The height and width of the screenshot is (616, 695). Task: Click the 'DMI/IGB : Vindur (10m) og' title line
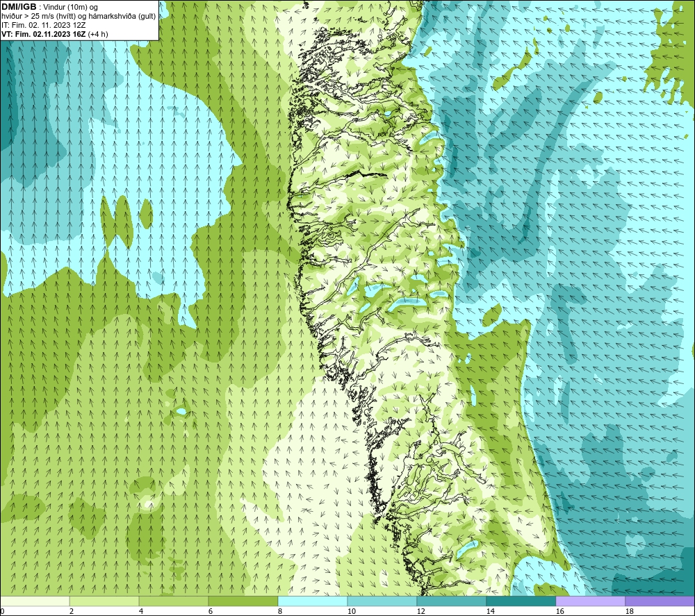coord(49,7)
